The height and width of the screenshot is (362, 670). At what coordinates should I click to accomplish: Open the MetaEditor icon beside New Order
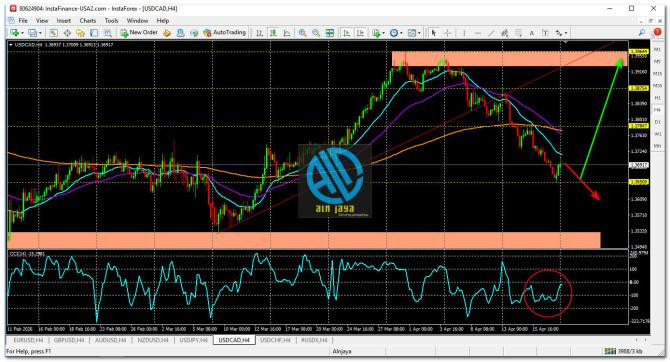167,33
